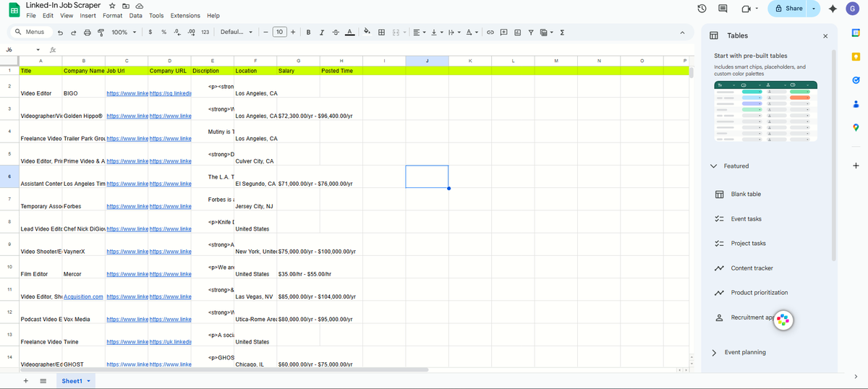Open the Sheet1 tab dropdown arrow
Screen dimensions: 868x389
point(89,380)
